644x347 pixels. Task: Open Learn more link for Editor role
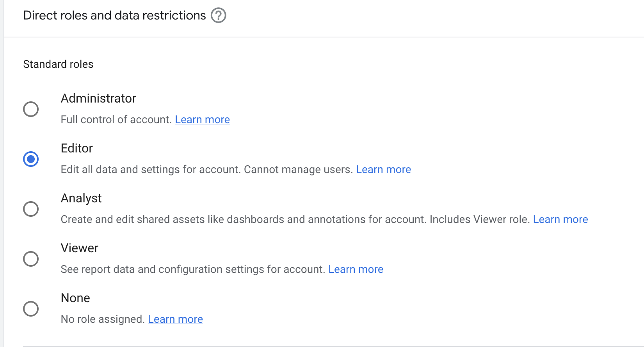pos(383,170)
